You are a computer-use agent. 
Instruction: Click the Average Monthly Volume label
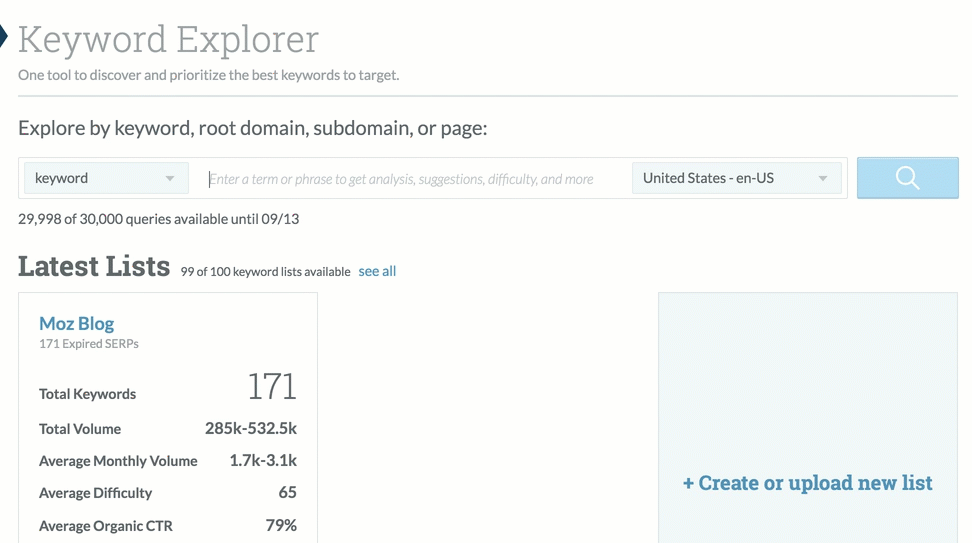click(118, 461)
